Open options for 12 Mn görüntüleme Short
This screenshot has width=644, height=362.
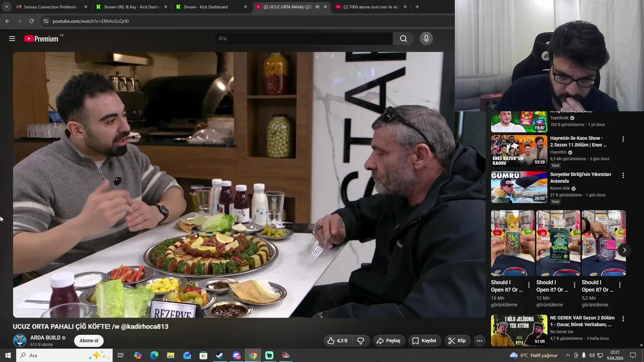pyautogui.click(x=575, y=285)
